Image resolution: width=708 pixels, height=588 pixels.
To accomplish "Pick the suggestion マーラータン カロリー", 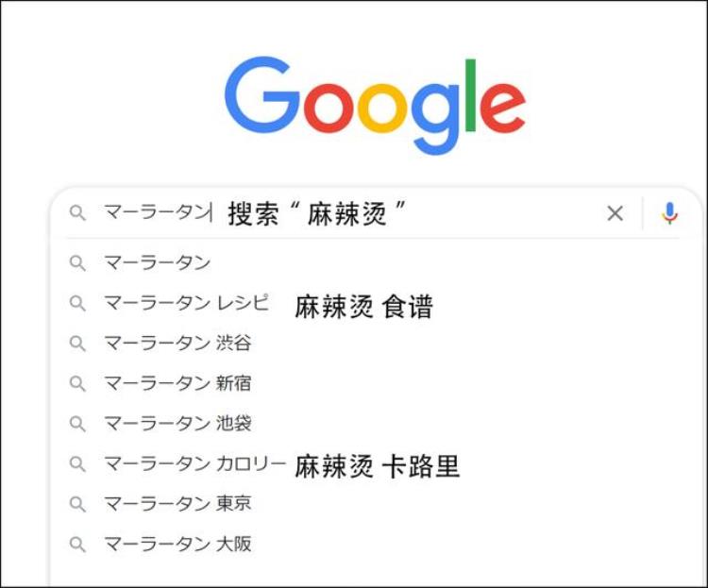I will tap(194, 463).
